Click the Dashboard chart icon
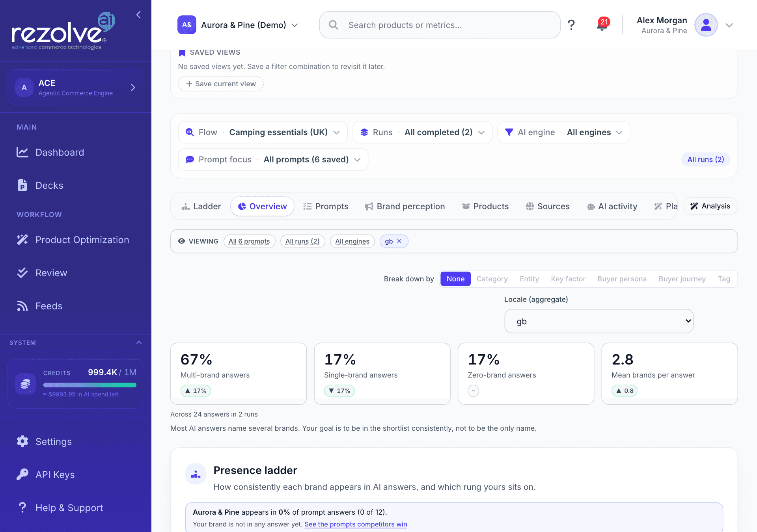 [x=22, y=153]
